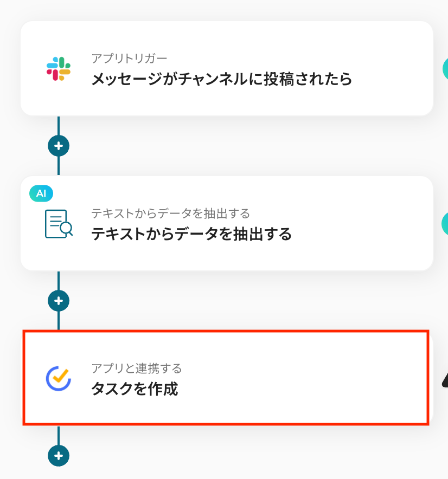Click teal status circle on trigger card
448x479 pixels.
445,69
